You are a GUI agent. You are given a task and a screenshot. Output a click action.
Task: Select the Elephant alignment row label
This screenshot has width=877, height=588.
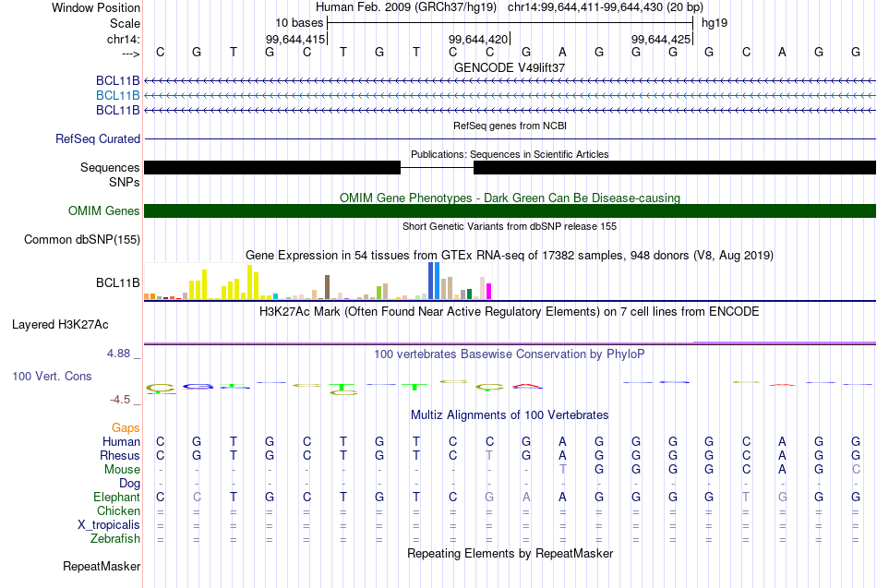(x=116, y=497)
